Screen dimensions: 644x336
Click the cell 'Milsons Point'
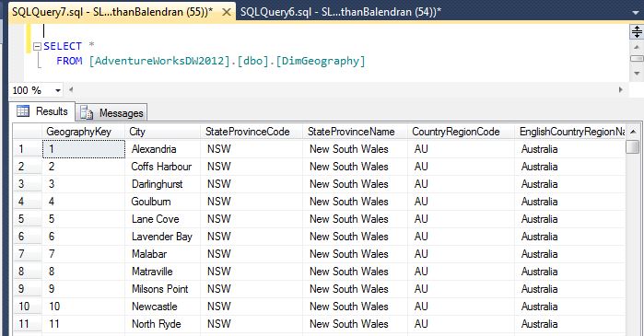tap(162, 289)
